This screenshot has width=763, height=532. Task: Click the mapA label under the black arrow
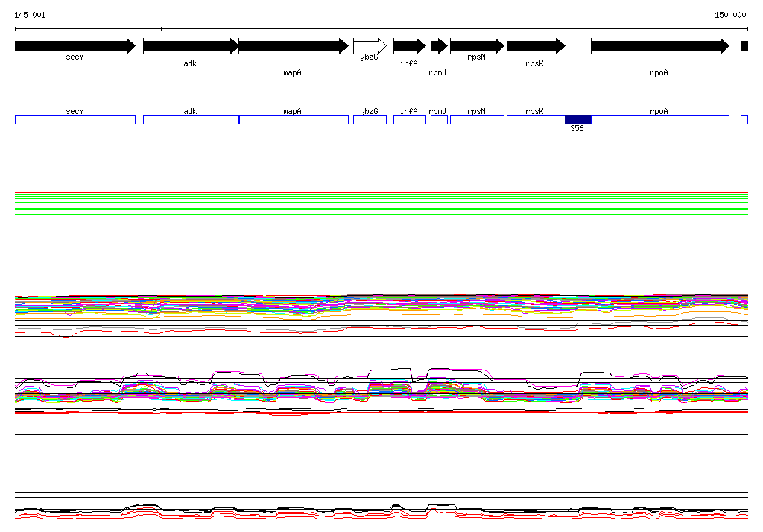292,72
